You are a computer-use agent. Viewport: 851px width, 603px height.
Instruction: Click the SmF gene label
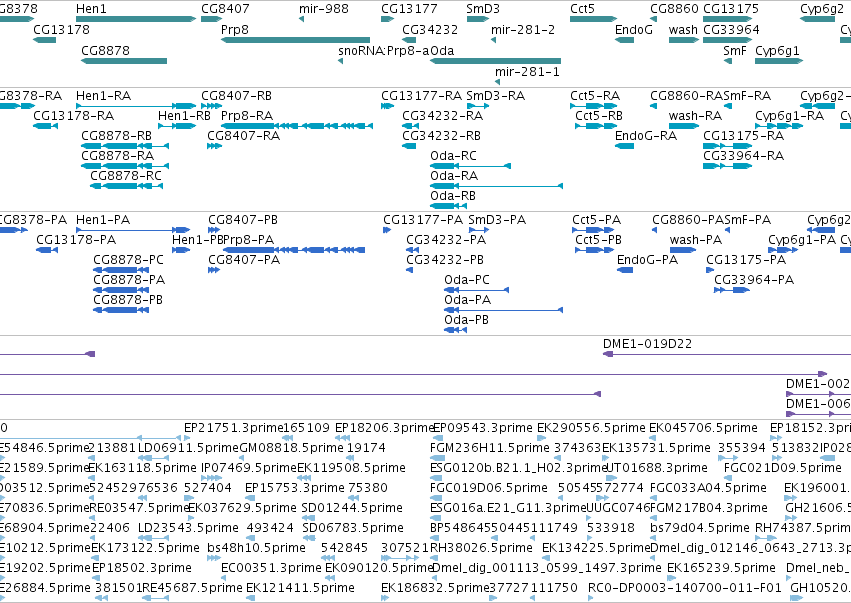point(735,50)
